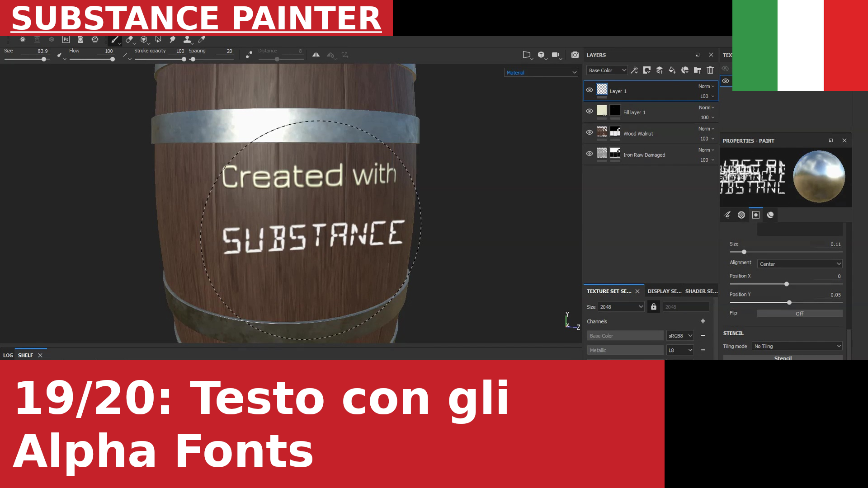Click the Fill layer 1 black mask
868x488 pixels.
615,110
